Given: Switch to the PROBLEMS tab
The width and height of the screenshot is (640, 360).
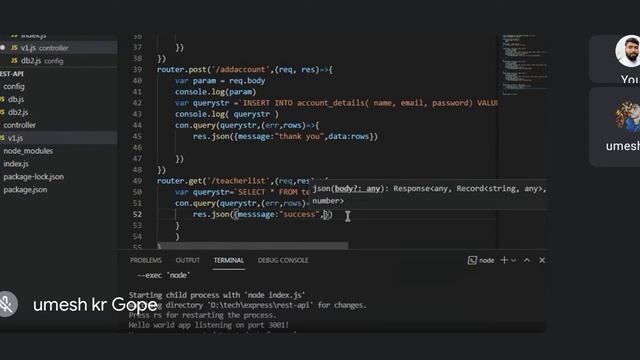Looking at the screenshot, I should point(146,260).
